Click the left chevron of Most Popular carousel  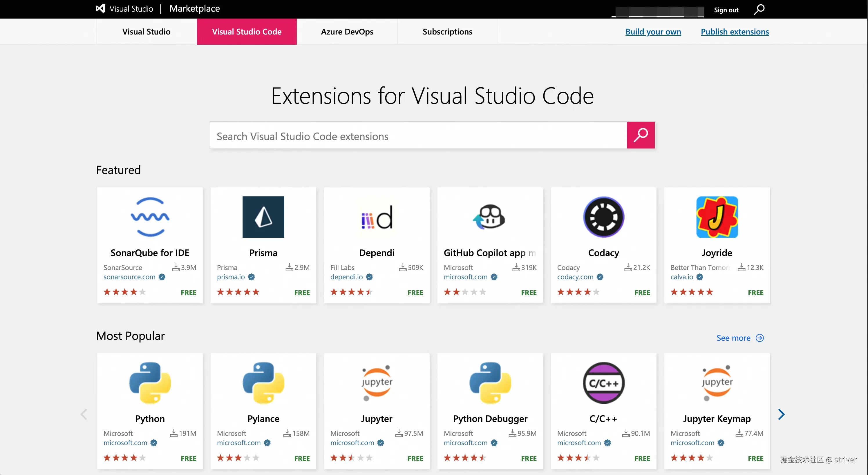pos(84,414)
